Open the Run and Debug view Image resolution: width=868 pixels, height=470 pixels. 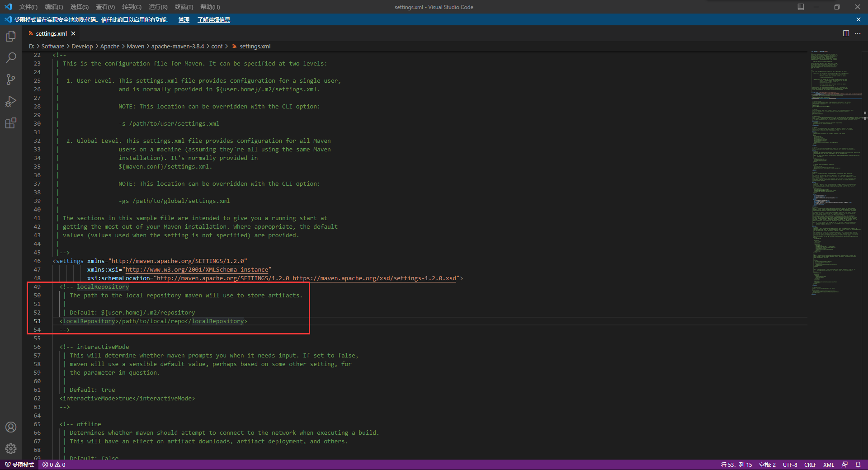pyautogui.click(x=11, y=101)
